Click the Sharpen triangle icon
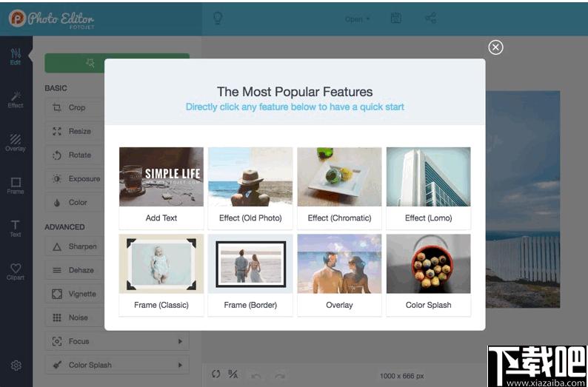Screen dimensions: 588x387 pos(57,246)
